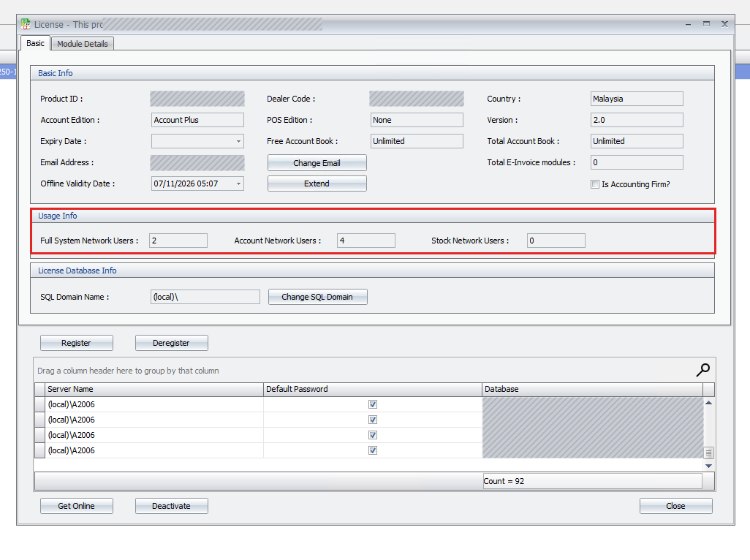Switch to the Module Details tab

coord(83,44)
